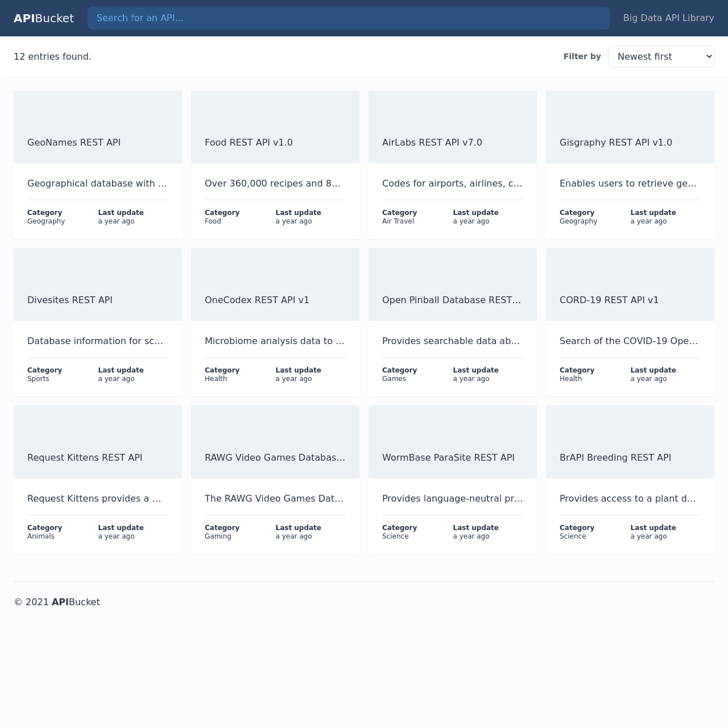Click Health category under CORD-19
Screen dimensions: 728x728
(x=570, y=379)
